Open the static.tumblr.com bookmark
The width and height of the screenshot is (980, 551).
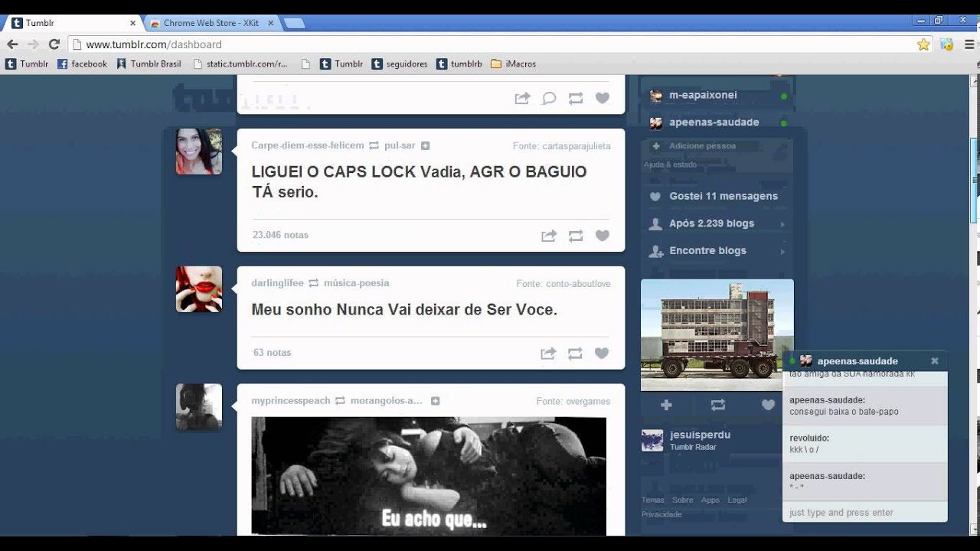pyautogui.click(x=240, y=64)
